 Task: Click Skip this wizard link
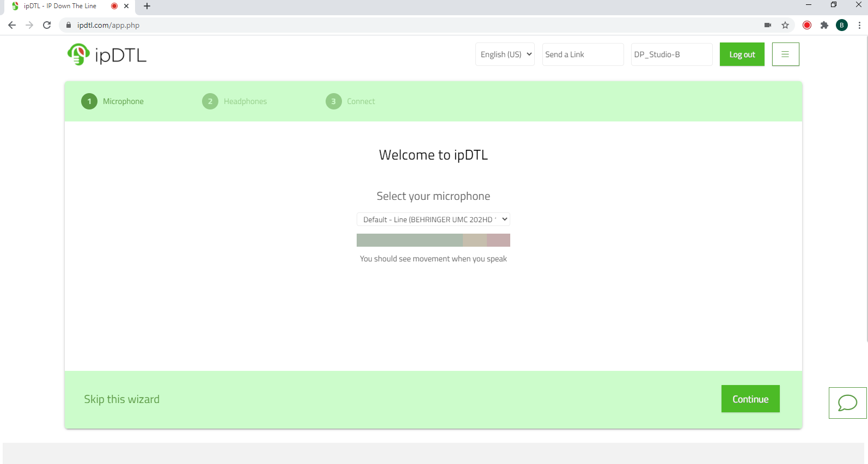(x=122, y=399)
